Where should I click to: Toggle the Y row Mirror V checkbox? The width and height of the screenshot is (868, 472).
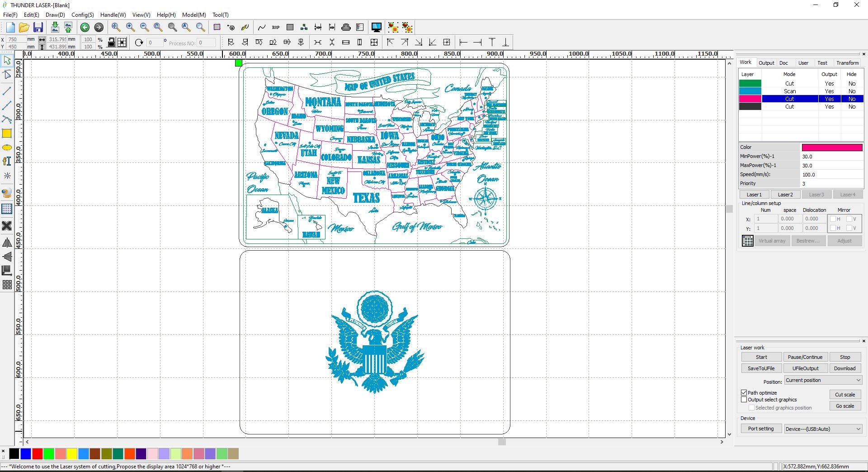click(x=849, y=229)
